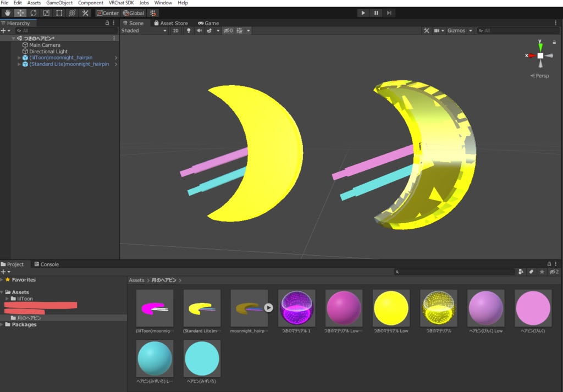
Task: Lock scene gizmo rotation icon
Action: 554,42
